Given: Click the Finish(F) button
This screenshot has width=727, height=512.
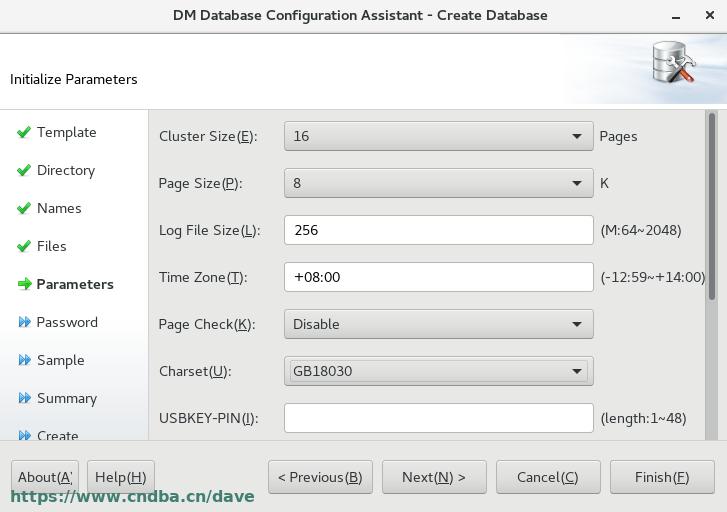Looking at the screenshot, I should [662, 477].
